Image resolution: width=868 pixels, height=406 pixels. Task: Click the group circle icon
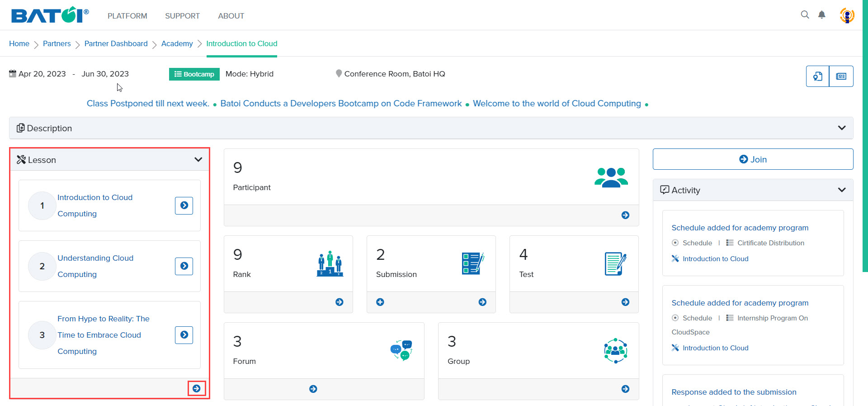(x=615, y=351)
